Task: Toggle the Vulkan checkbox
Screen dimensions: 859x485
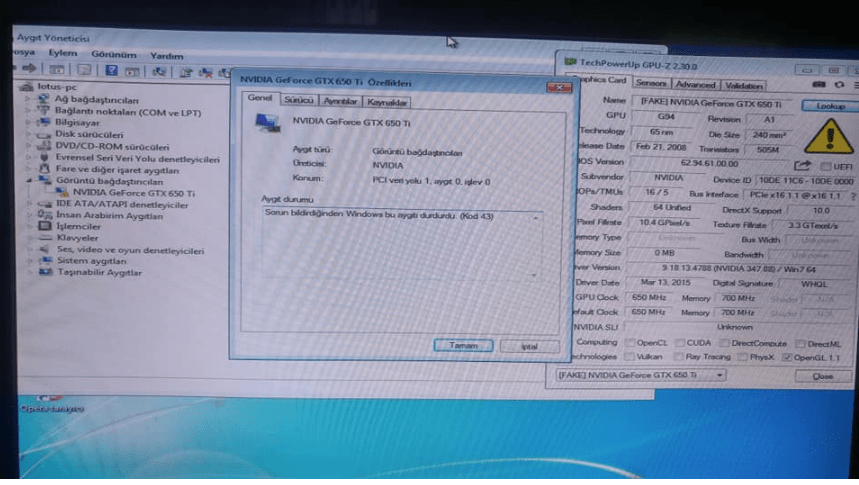Action: [x=630, y=357]
